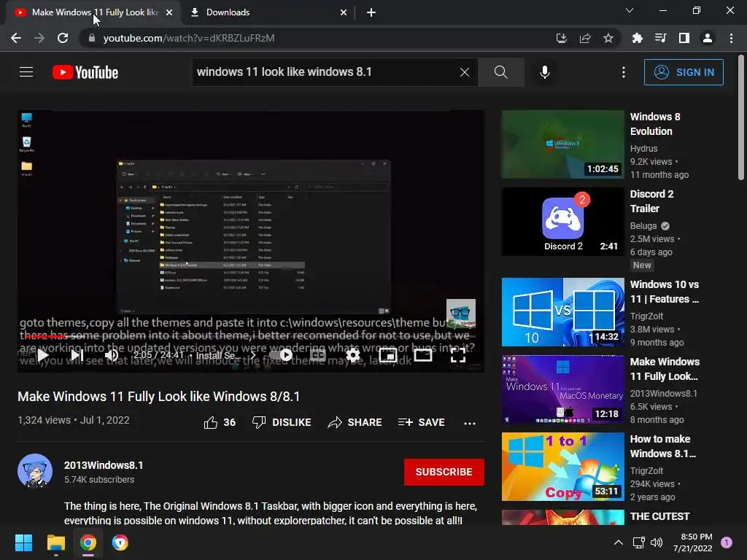747x560 pixels.
Task: Switch to the Downloads tab
Action: point(268,12)
